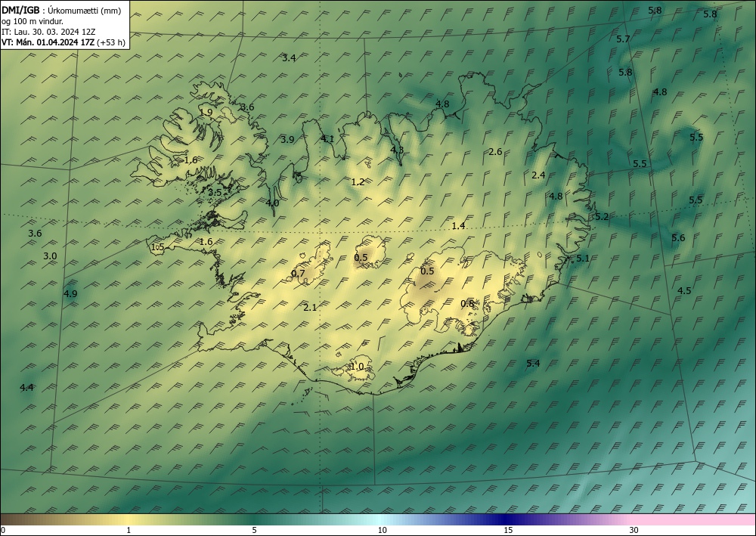Click the "DMI/IGB" title text

click(x=20, y=11)
